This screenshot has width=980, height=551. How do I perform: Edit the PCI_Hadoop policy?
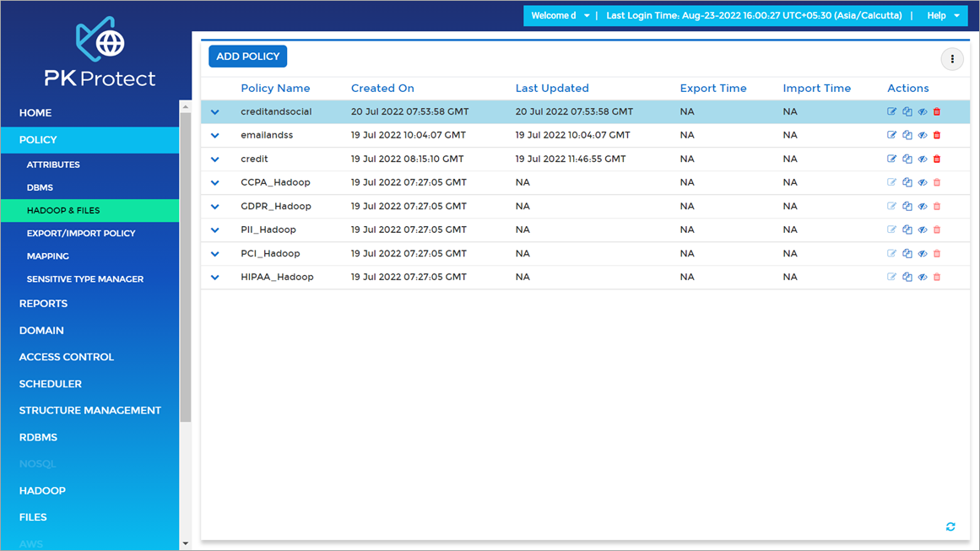coord(891,252)
